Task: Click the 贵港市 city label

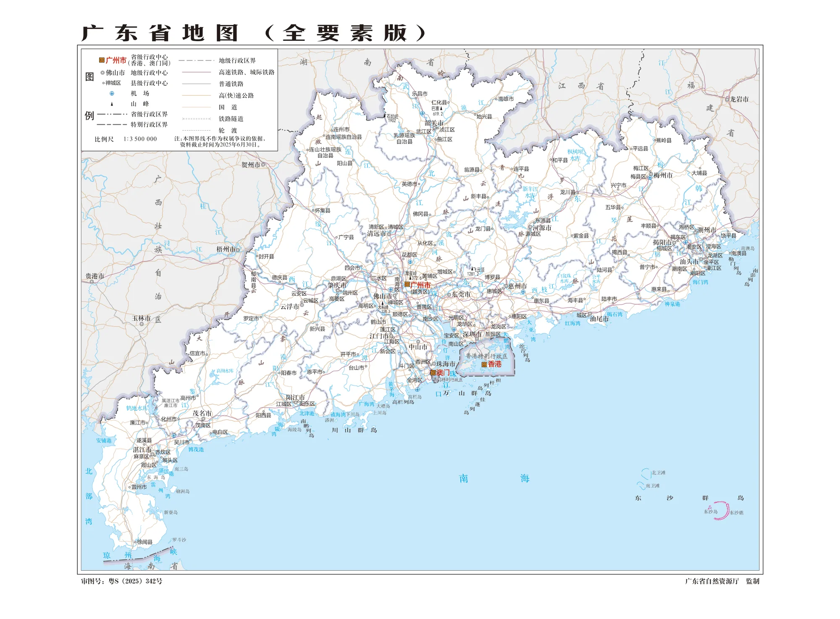Action: (95, 276)
